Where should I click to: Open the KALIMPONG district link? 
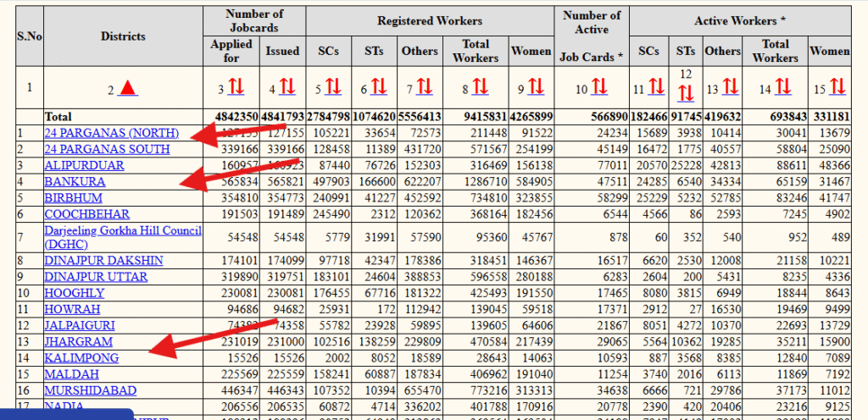pyautogui.click(x=81, y=358)
